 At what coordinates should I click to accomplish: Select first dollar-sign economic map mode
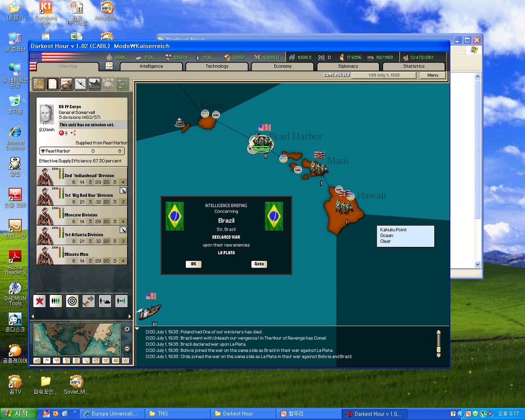[66, 361]
